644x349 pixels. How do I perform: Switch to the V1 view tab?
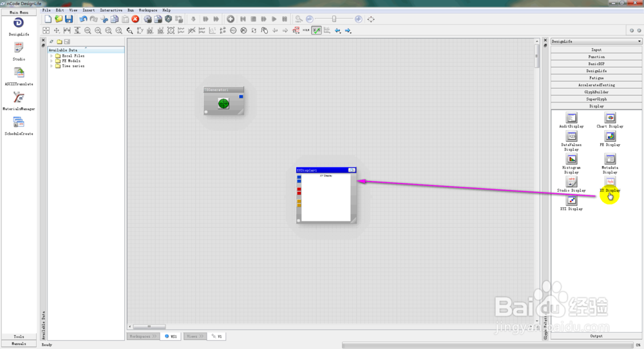coord(217,336)
